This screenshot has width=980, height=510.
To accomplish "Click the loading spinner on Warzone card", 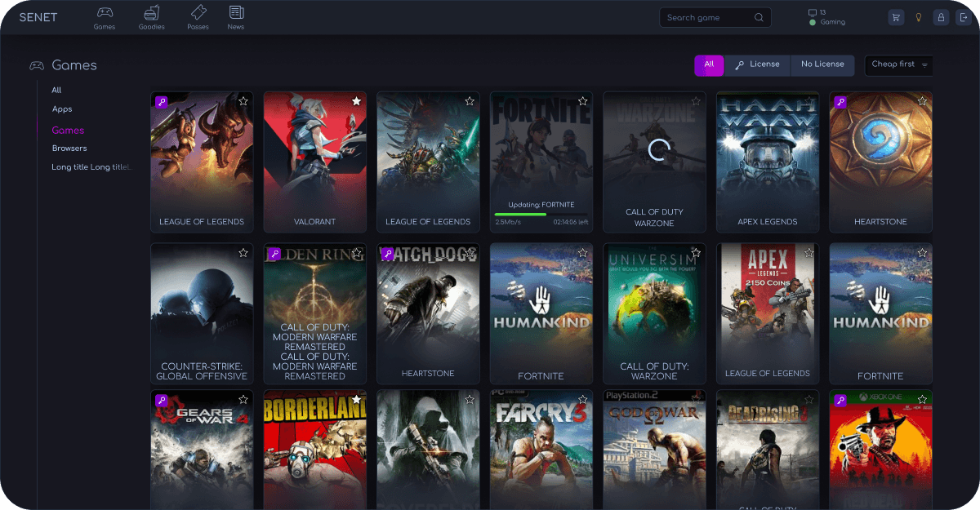I will coord(657,149).
